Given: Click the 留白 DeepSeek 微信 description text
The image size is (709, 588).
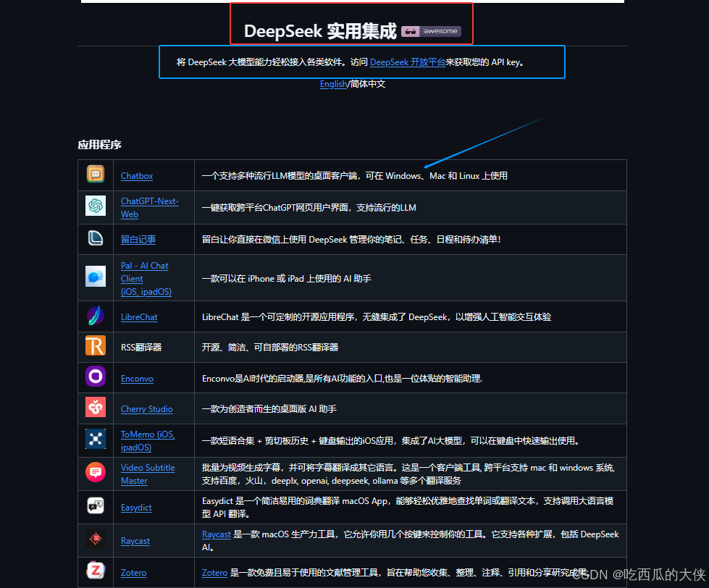Looking at the screenshot, I should tap(351, 239).
